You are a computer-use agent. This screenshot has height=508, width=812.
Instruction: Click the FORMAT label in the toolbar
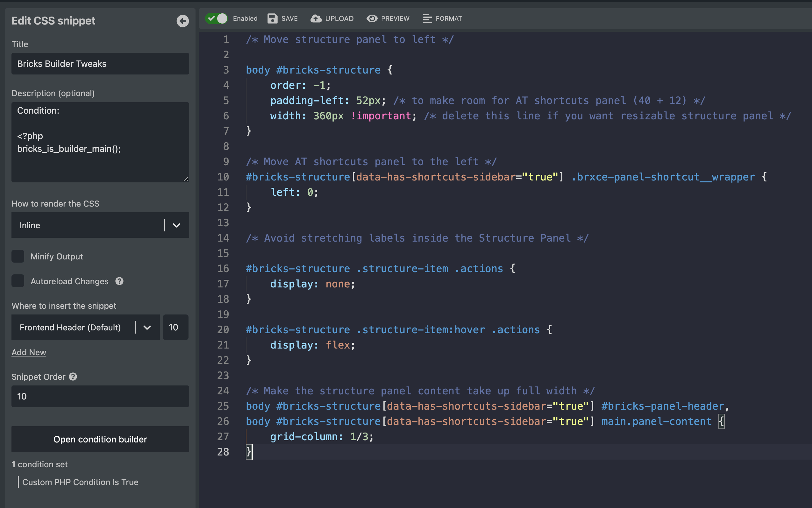(449, 18)
